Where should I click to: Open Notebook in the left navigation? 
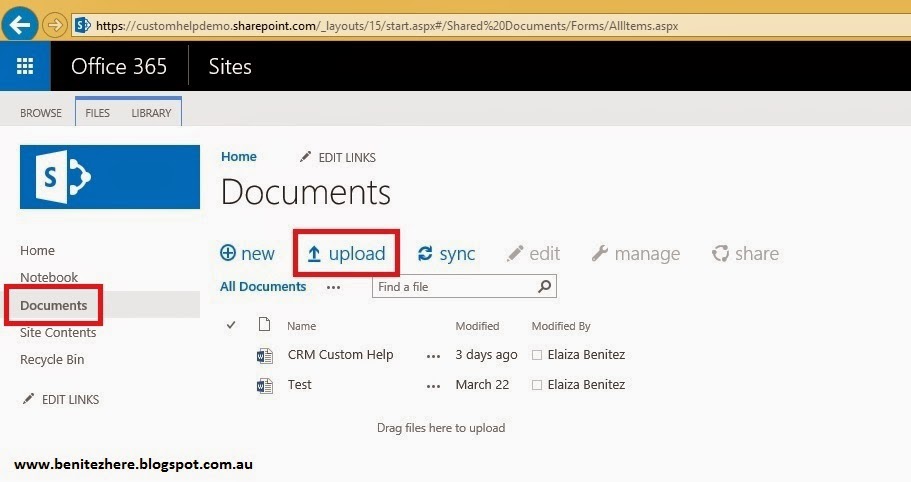click(49, 277)
